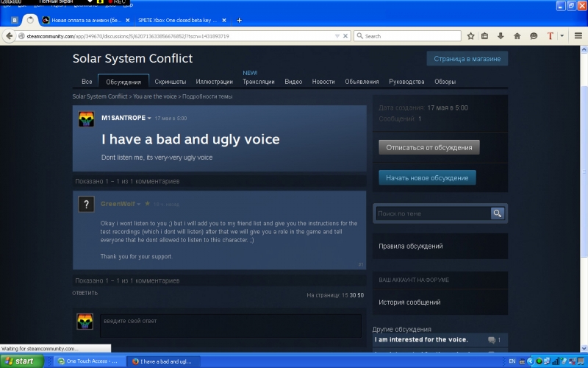Open the bookmarks list icon
Viewport: 588px width, 368px height.
[x=485, y=36]
